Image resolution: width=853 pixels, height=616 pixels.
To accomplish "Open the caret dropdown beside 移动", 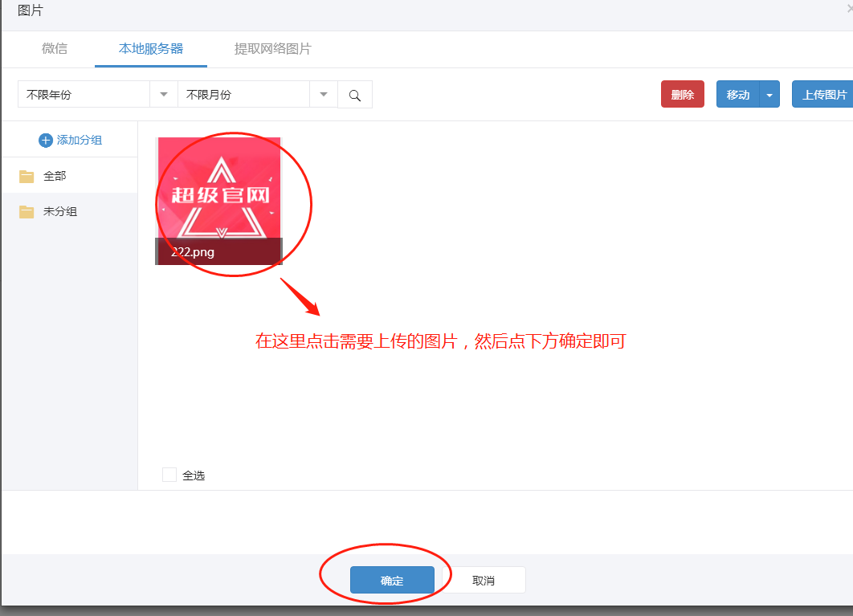I will coord(769,95).
